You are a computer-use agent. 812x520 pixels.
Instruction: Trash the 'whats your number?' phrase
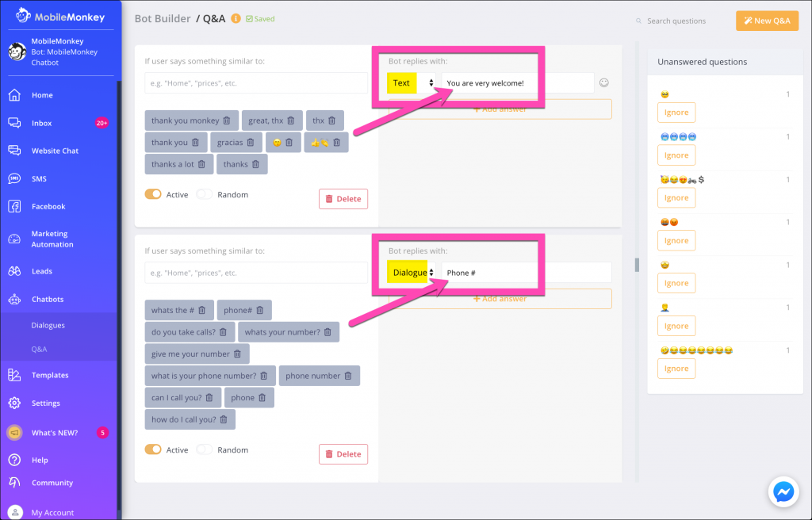tap(327, 332)
